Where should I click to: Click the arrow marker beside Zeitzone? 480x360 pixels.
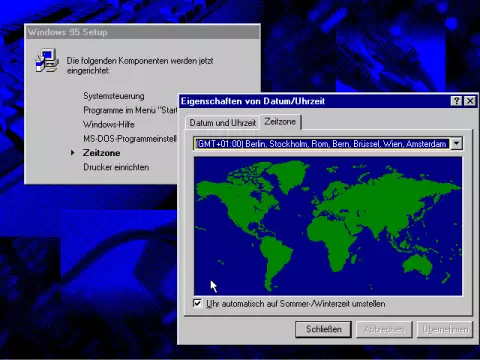pos(72,153)
